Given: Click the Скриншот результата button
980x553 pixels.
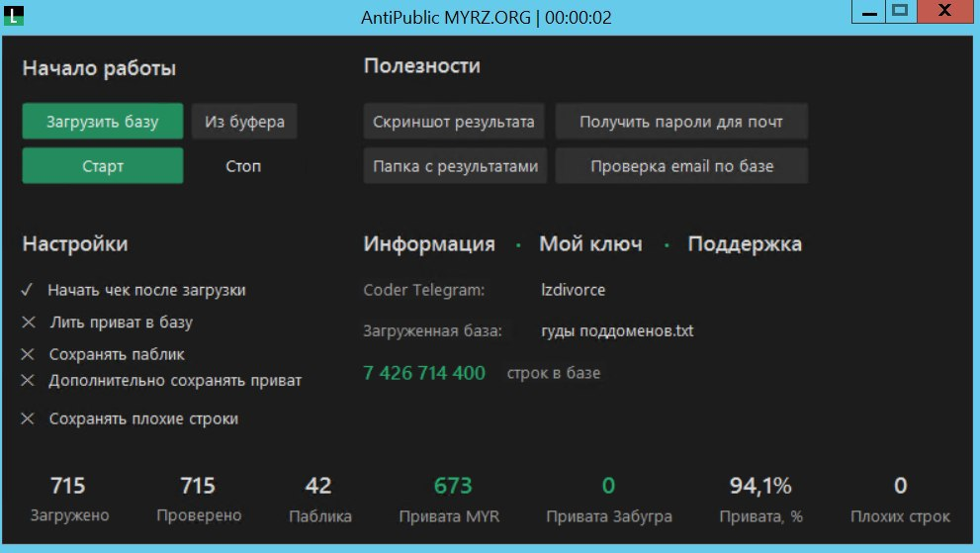Looking at the screenshot, I should pos(454,122).
